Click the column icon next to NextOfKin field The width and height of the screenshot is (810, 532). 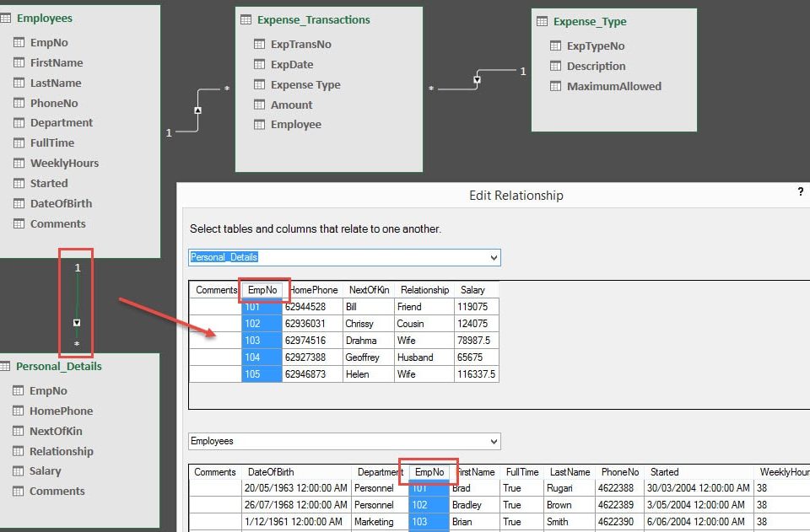pyautogui.click(x=18, y=431)
